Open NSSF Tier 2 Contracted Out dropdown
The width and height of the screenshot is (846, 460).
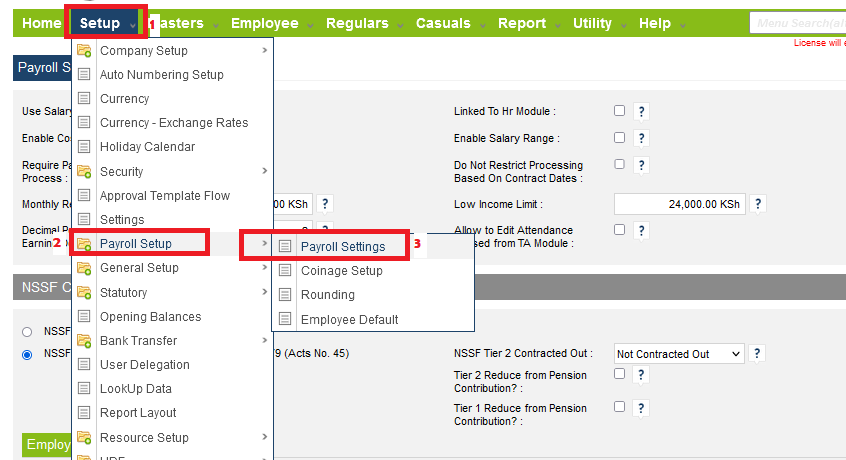[x=679, y=354]
